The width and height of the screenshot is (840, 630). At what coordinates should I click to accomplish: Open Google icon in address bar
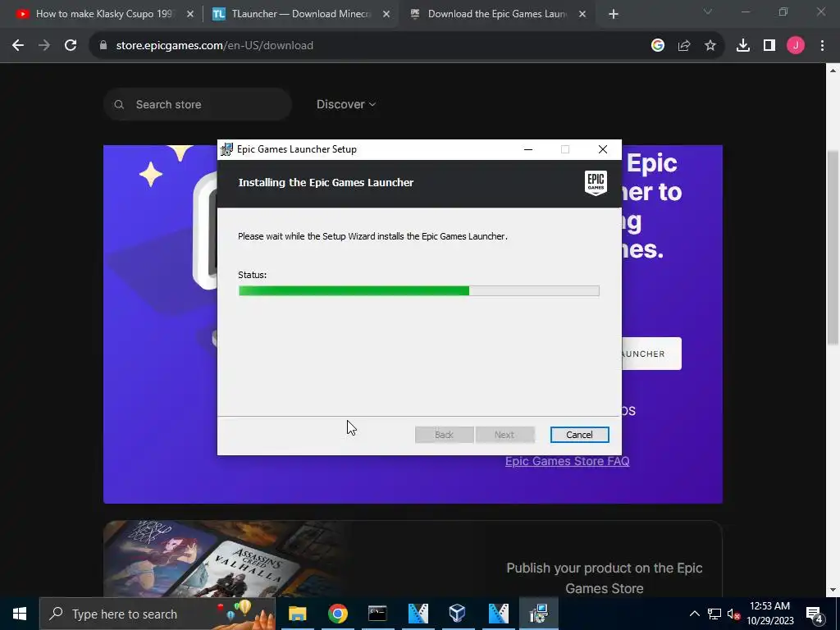tap(658, 46)
